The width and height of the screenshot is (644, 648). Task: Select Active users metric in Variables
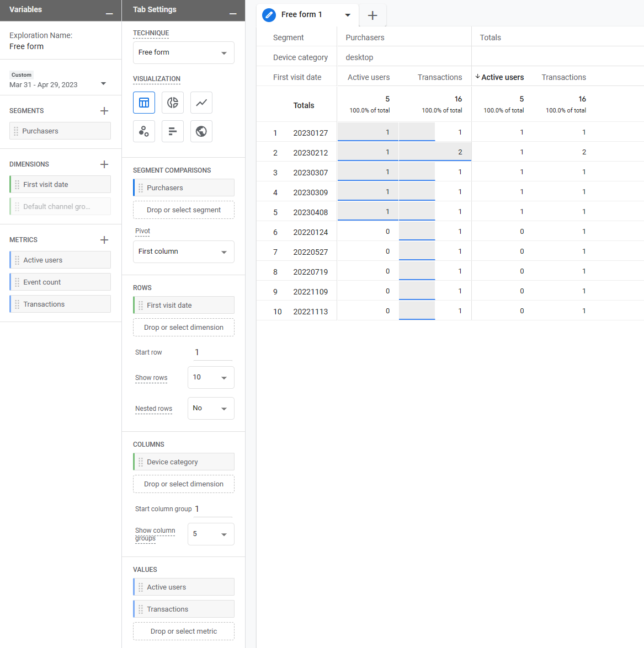point(60,260)
